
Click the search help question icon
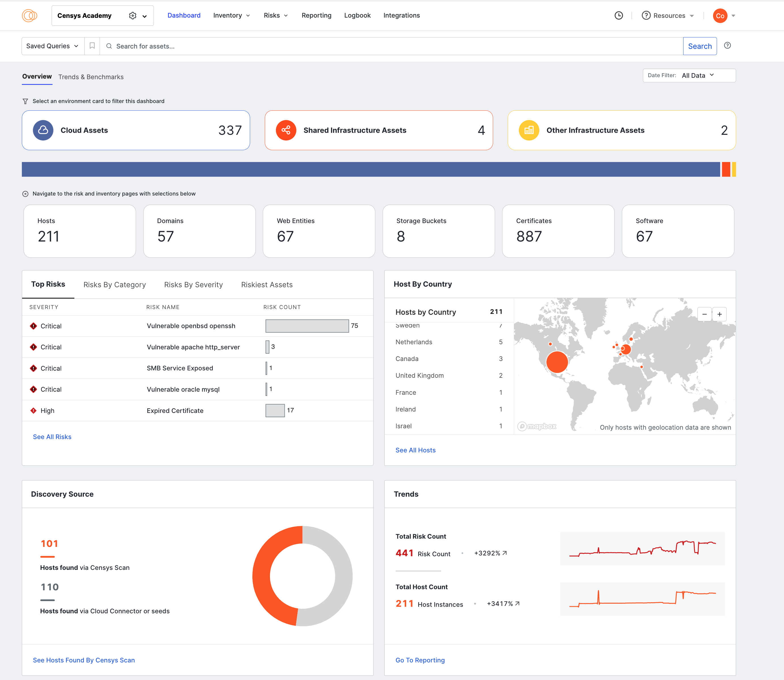pyautogui.click(x=727, y=45)
